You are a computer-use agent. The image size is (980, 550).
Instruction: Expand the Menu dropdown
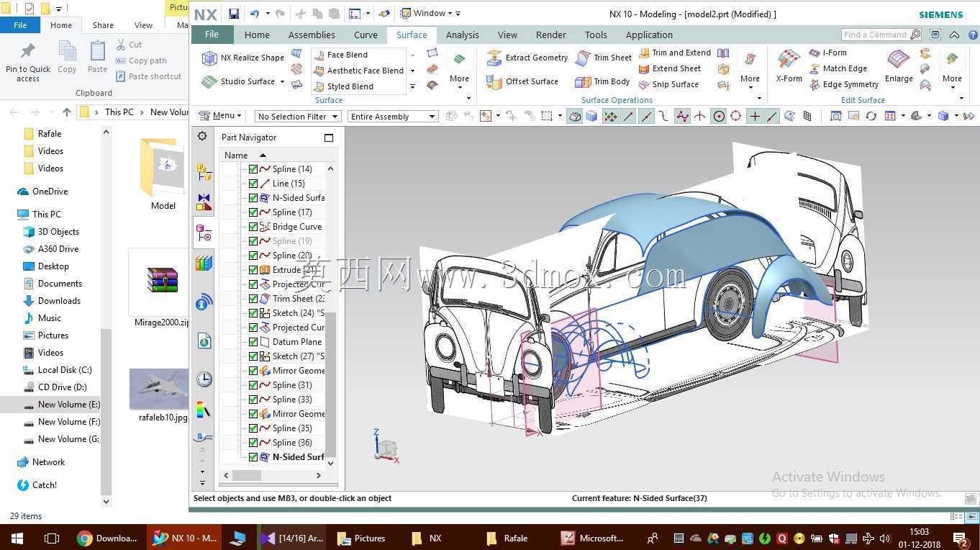pos(220,116)
